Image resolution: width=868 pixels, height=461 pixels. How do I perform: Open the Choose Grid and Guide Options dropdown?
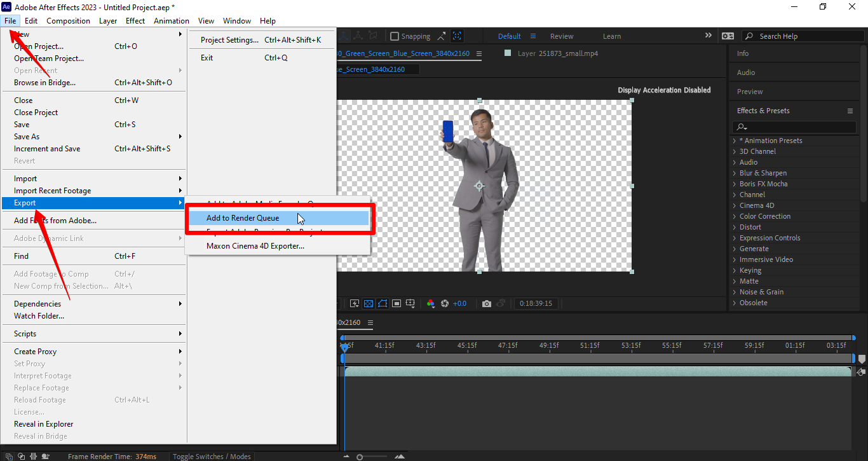point(410,303)
